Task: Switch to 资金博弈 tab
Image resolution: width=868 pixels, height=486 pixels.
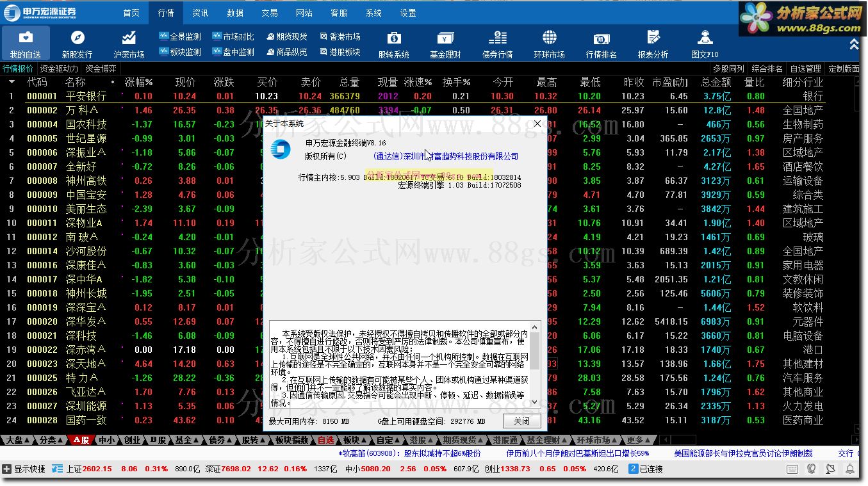Action: [x=101, y=69]
